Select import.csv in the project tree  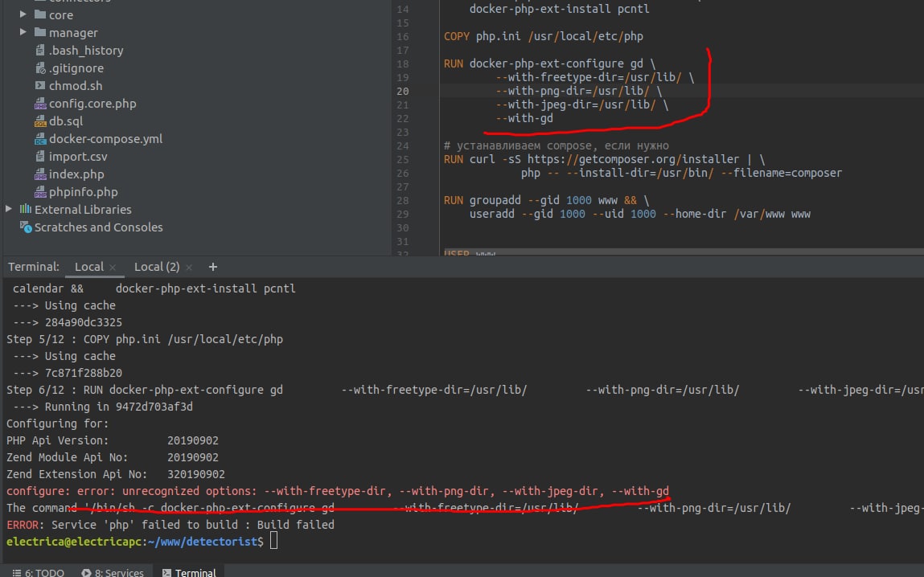78,157
